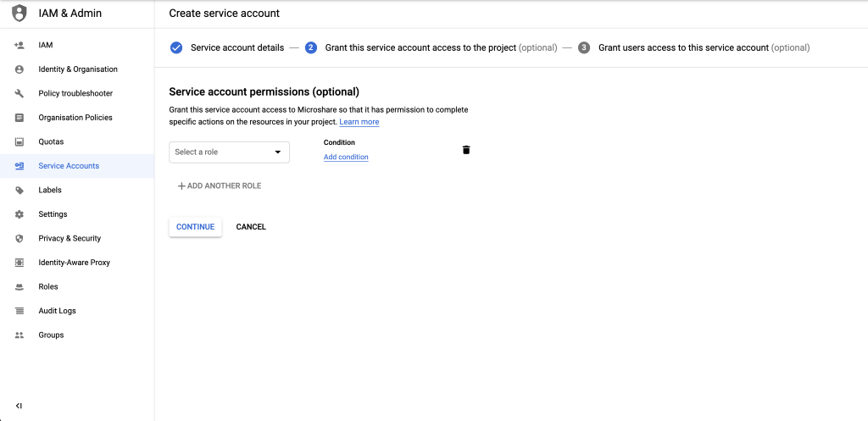Click the IAM & Admin shield icon
868x421 pixels.
coord(19,14)
